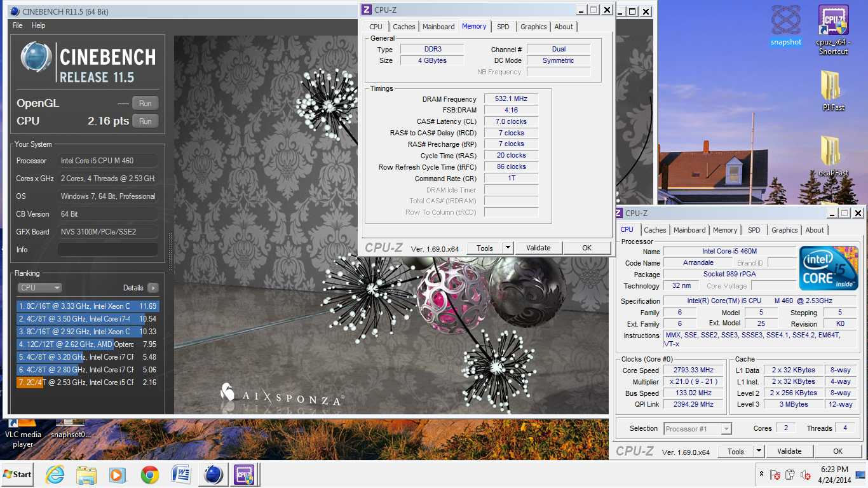868x488 pixels.
Task: Click the CPU-Z Memory window title icon
Action: [366, 10]
